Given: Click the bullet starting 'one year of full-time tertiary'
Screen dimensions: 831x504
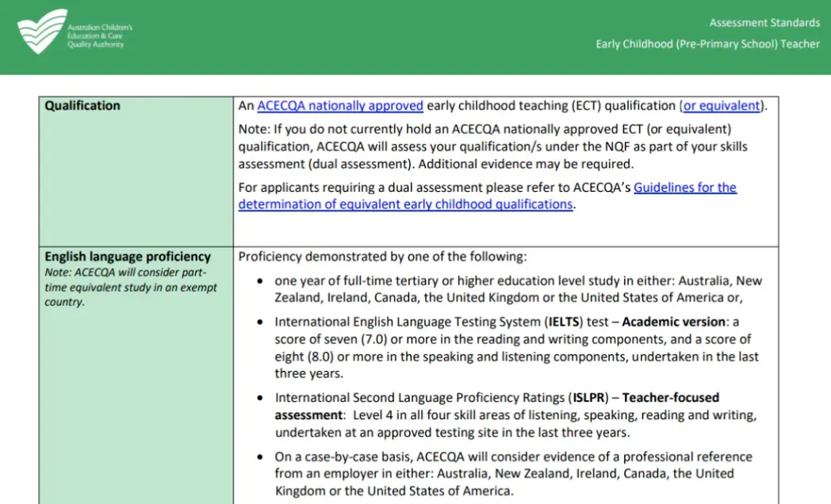Looking at the screenshot, I should (x=518, y=289).
